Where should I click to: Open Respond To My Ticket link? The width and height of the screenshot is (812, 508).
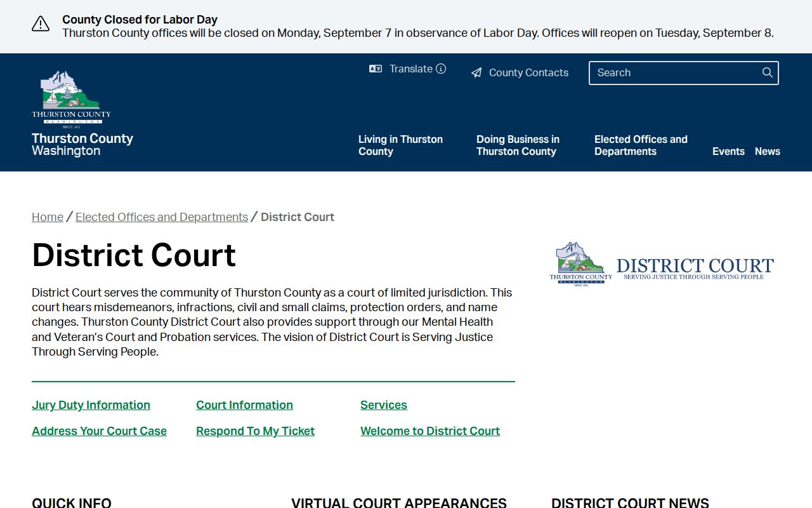255,431
